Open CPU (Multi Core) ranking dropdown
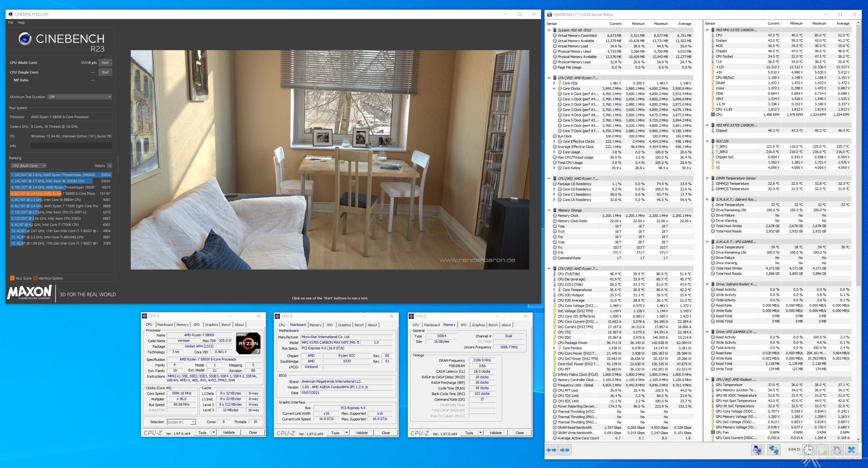This screenshot has width=868, height=468. (28, 165)
